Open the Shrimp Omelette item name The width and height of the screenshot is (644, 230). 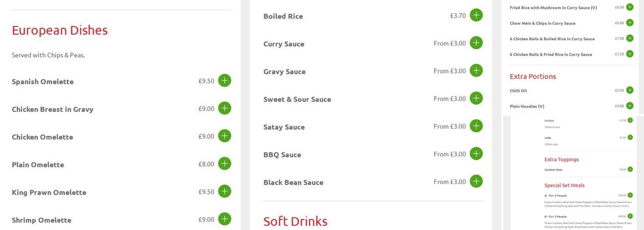coord(41,220)
